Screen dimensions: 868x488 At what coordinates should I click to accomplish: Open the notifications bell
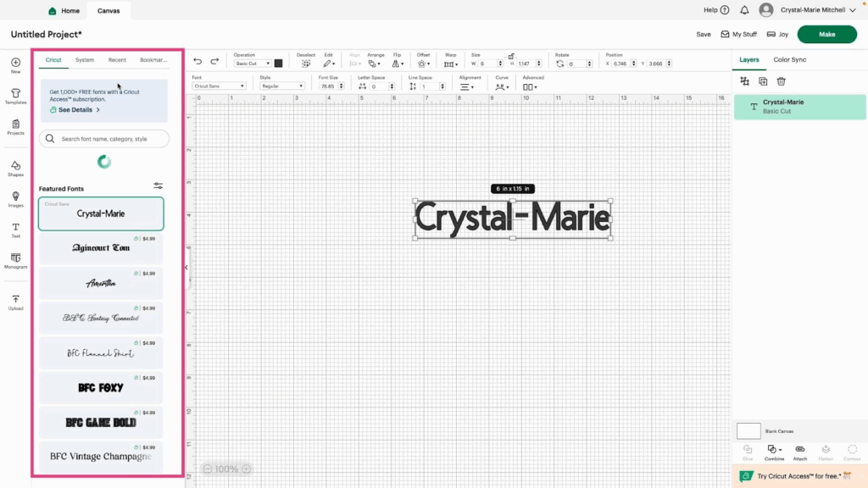744,10
